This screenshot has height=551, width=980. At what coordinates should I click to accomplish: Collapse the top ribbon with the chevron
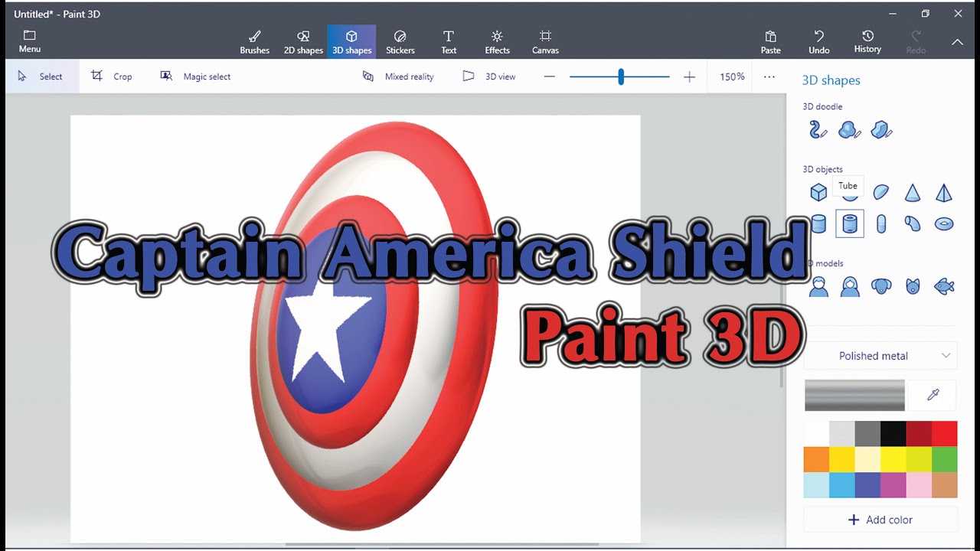[x=957, y=42]
